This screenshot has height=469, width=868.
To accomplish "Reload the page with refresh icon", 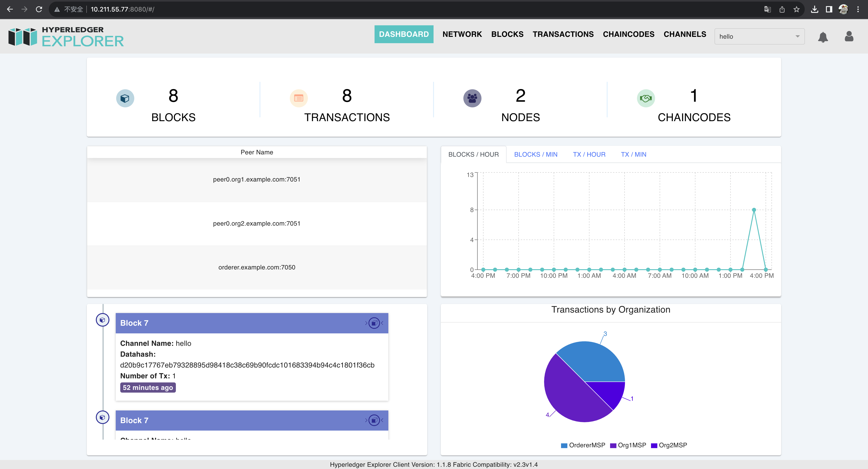I will [39, 9].
